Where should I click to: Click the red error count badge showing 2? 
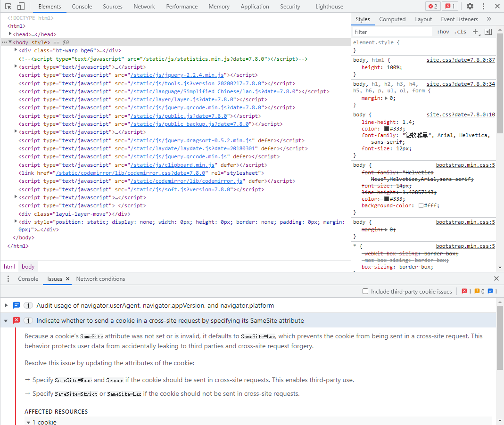(x=433, y=7)
